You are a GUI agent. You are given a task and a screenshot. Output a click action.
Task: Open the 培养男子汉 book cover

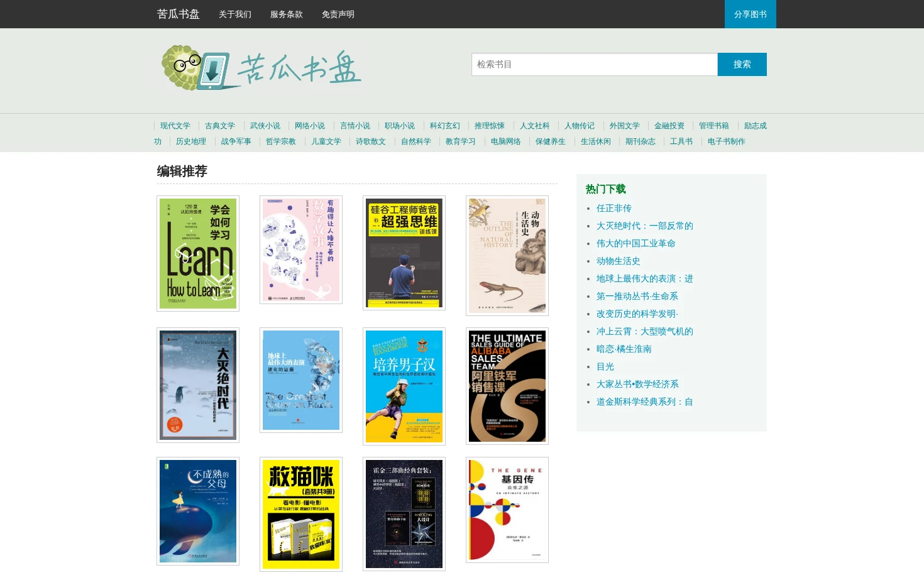point(404,386)
